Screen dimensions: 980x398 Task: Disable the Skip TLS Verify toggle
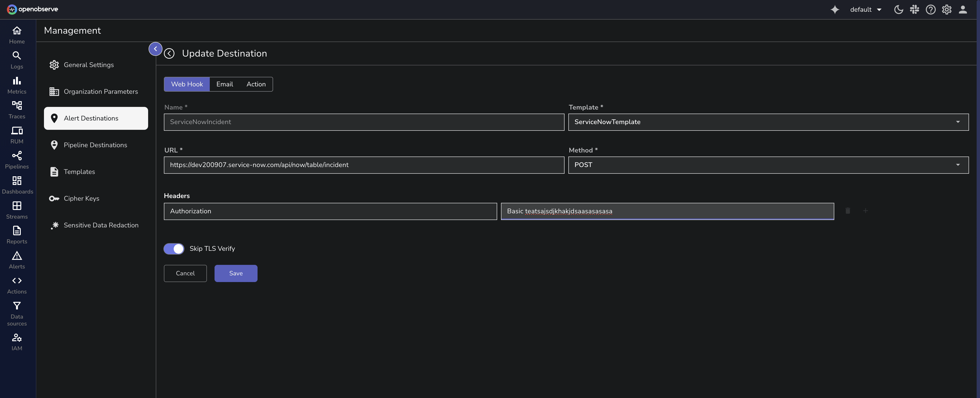tap(173, 249)
